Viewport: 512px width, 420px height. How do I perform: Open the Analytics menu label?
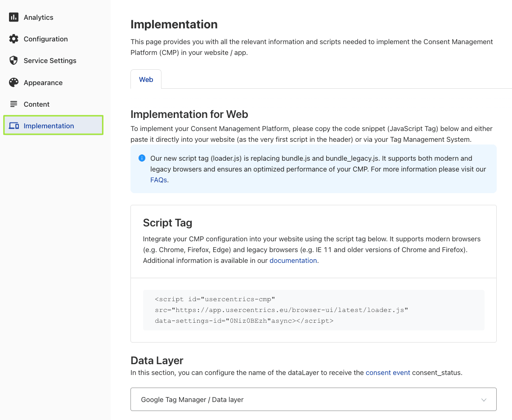pyautogui.click(x=38, y=18)
